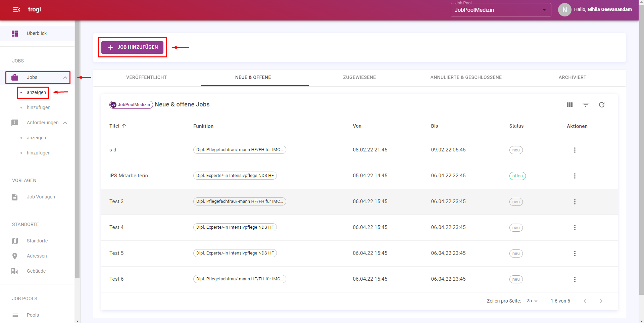Go to next page of the table
This screenshot has width=644, height=323.
(601, 301)
